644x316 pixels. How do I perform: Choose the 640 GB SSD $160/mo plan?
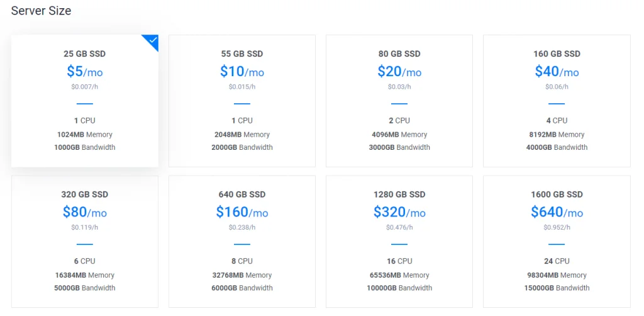click(x=242, y=242)
